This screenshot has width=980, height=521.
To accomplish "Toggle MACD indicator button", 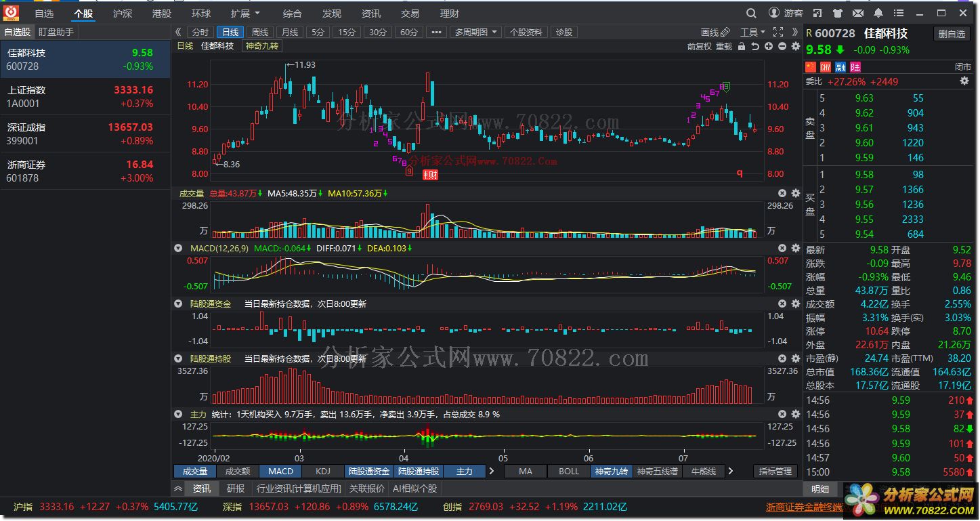I will pyautogui.click(x=280, y=472).
